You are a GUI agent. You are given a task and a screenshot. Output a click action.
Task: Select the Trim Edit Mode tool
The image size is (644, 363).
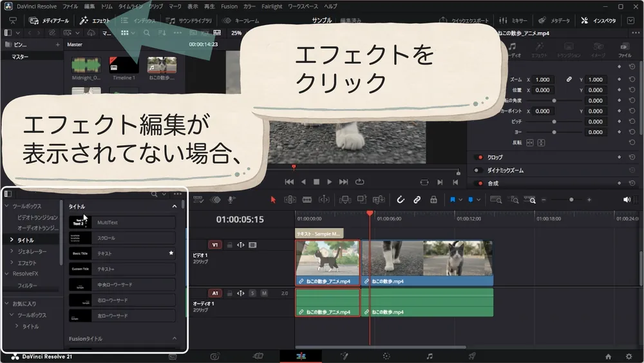point(290,200)
